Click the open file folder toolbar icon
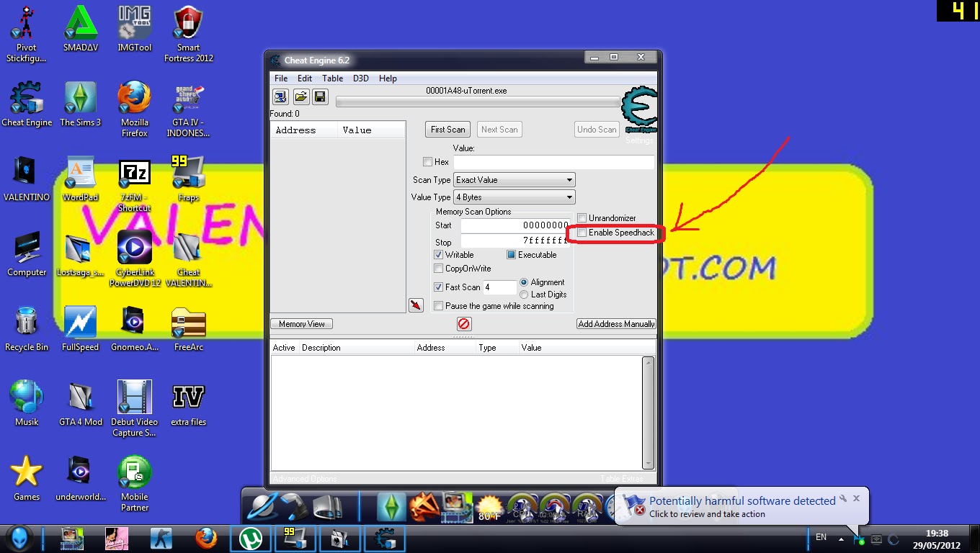Screen dimensions: 980x553 300,97
